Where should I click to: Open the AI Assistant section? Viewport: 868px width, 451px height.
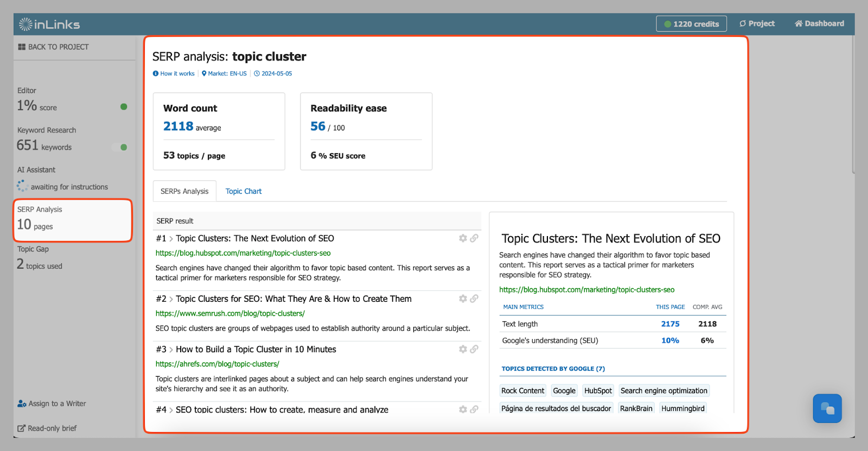pyautogui.click(x=72, y=179)
